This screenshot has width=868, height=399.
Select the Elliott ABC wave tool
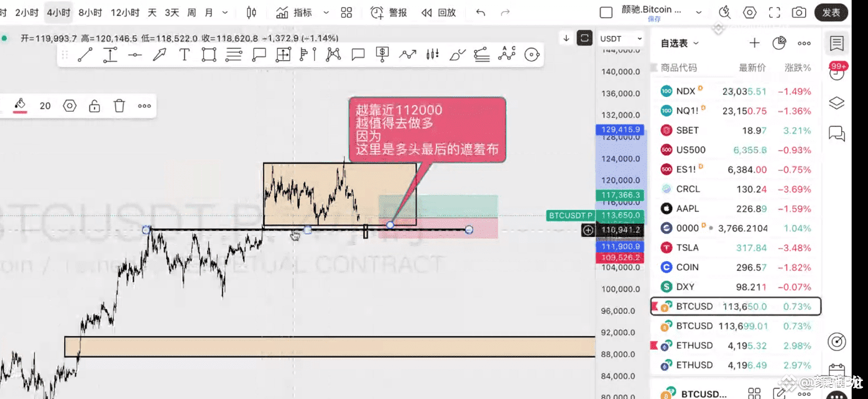pos(507,55)
